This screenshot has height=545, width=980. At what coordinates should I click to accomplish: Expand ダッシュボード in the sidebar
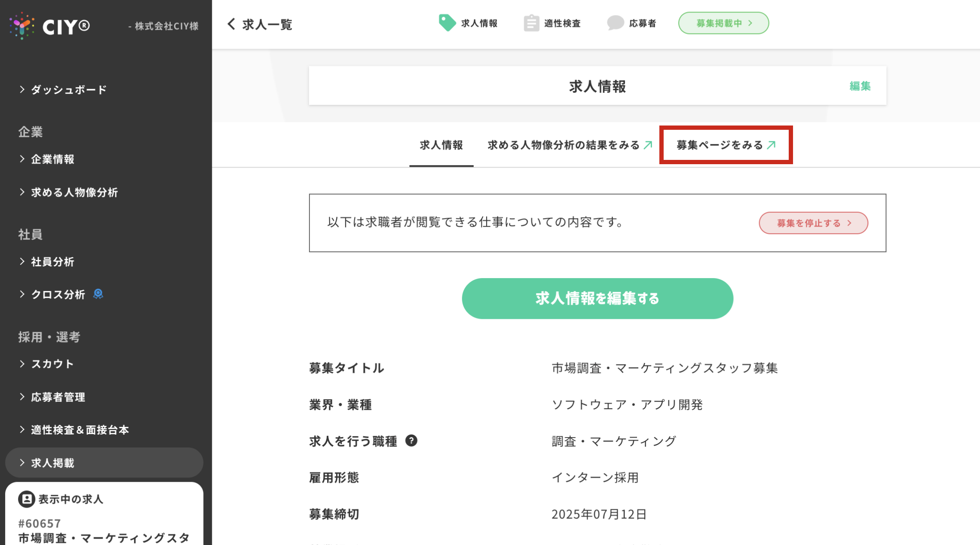click(x=69, y=89)
